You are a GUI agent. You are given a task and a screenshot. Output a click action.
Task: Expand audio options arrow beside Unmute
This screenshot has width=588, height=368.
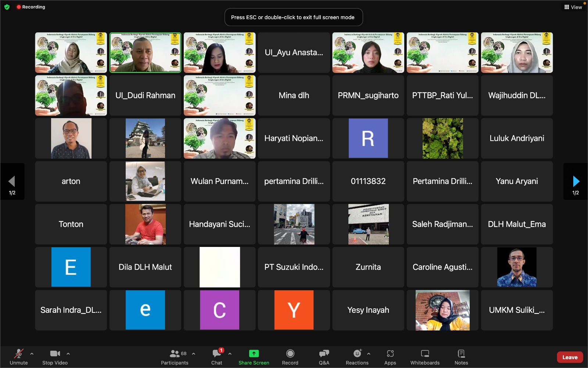[x=32, y=354]
